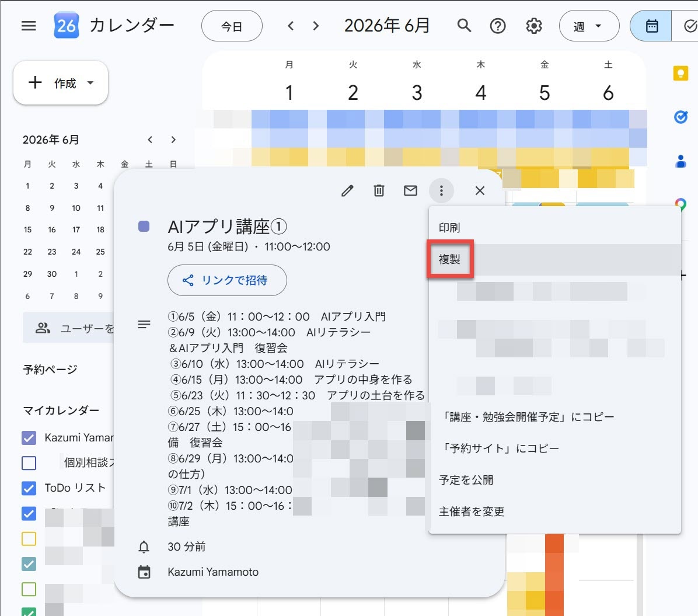This screenshot has height=616, width=698.
Task: Open calendar search
Action: [464, 26]
